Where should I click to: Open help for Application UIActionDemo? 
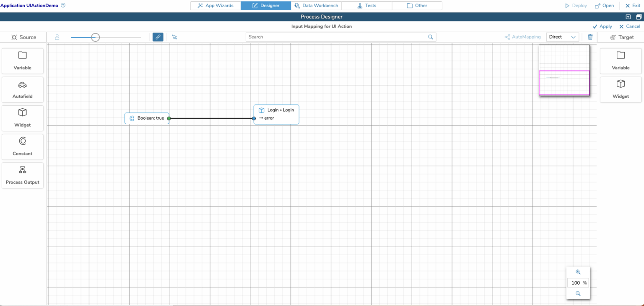pyautogui.click(x=63, y=5)
